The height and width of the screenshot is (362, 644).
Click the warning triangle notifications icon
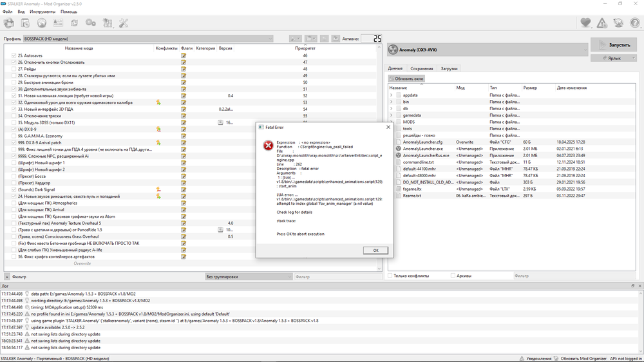click(601, 23)
